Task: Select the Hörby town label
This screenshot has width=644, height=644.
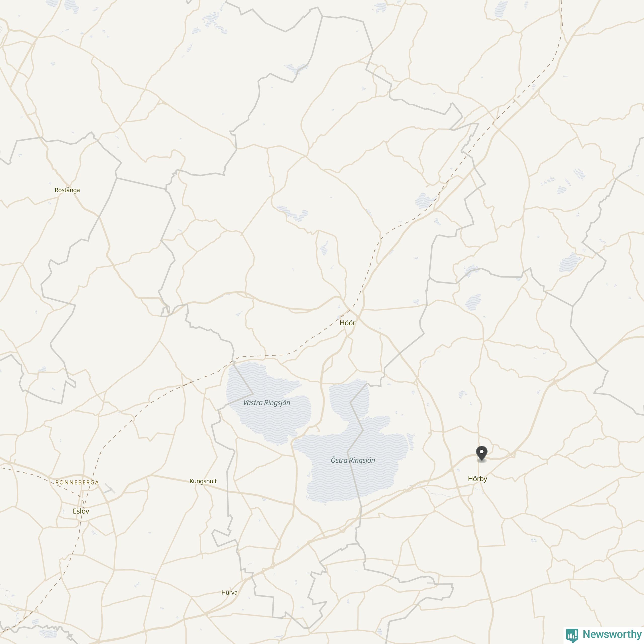Action: click(x=477, y=479)
